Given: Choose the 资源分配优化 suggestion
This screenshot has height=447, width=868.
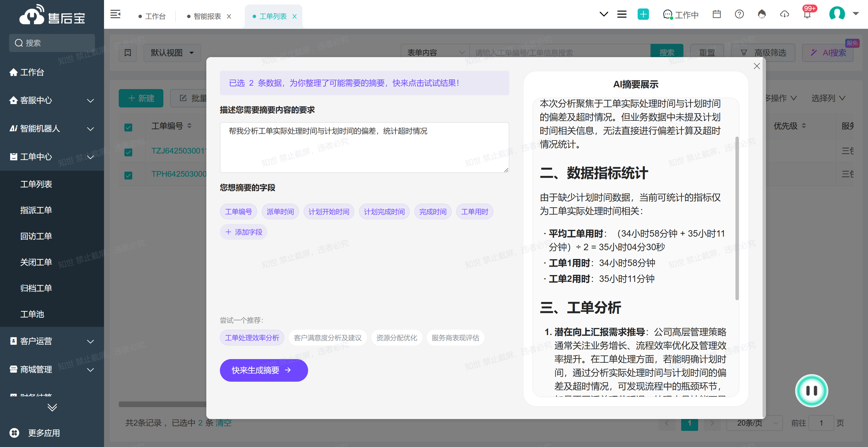Looking at the screenshot, I should [x=397, y=338].
